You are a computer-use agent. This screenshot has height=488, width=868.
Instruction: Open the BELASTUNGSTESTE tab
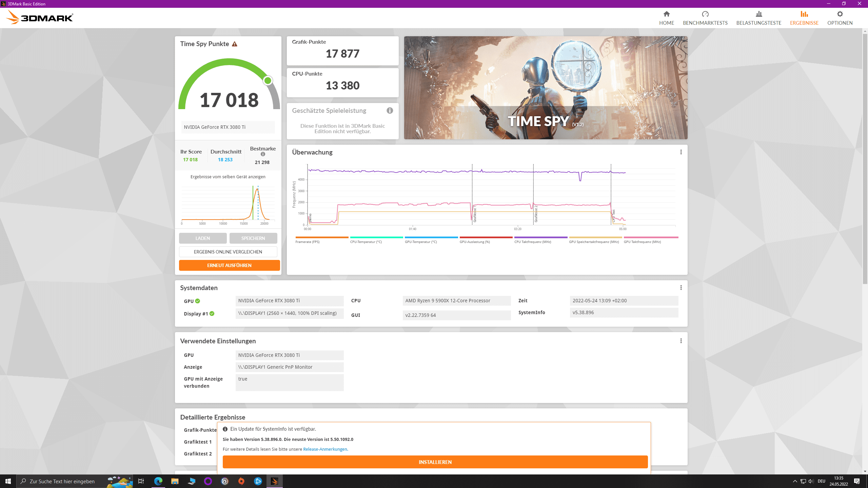click(759, 18)
